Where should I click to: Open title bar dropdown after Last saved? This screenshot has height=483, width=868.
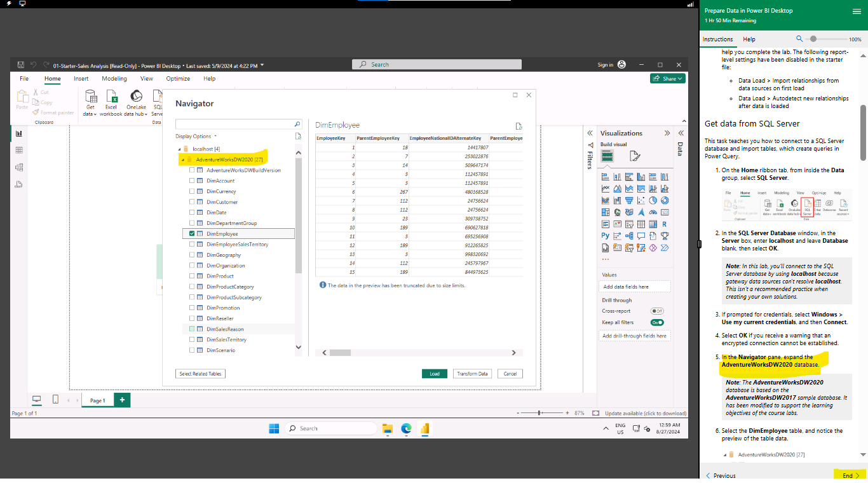click(262, 65)
